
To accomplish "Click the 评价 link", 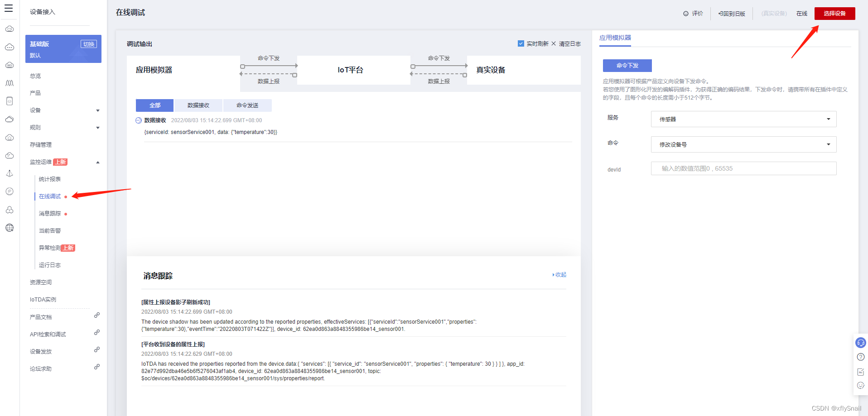I will (698, 14).
